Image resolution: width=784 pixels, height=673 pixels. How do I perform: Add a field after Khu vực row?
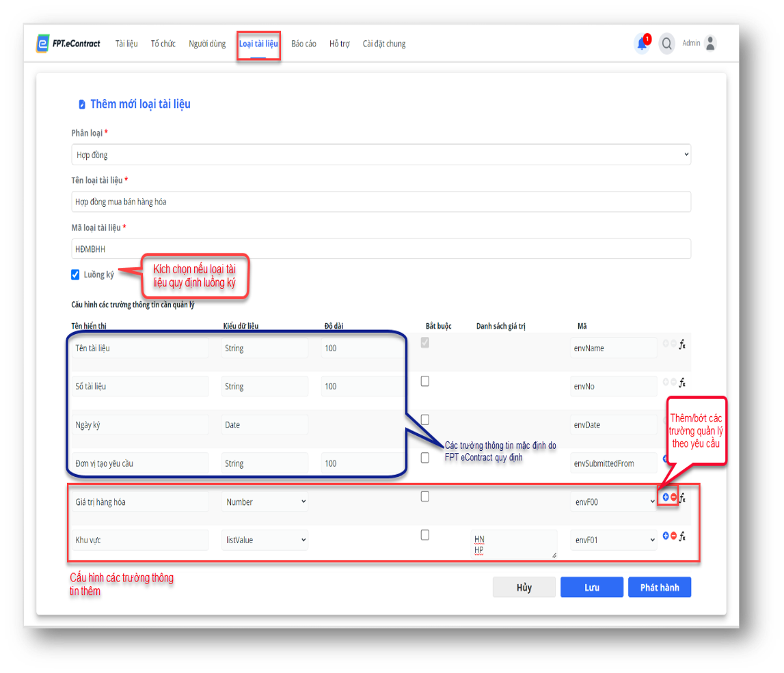(x=666, y=536)
